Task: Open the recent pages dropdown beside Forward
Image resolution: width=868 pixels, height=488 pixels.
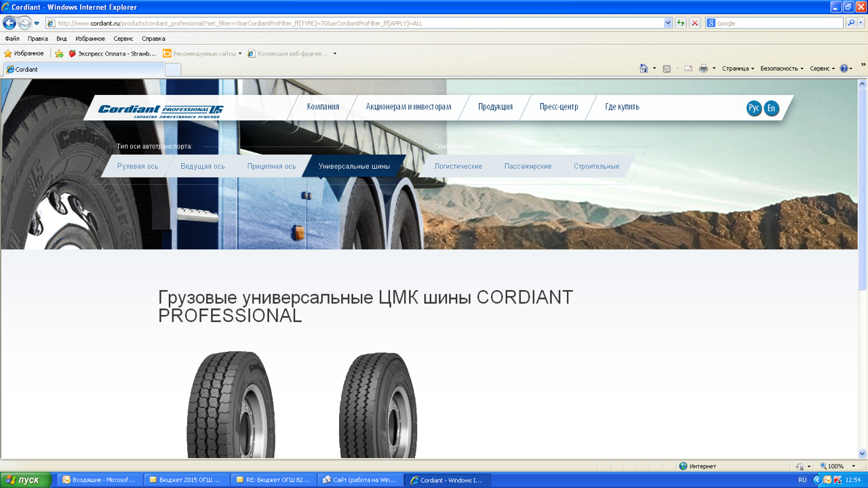Action: pyautogui.click(x=37, y=23)
